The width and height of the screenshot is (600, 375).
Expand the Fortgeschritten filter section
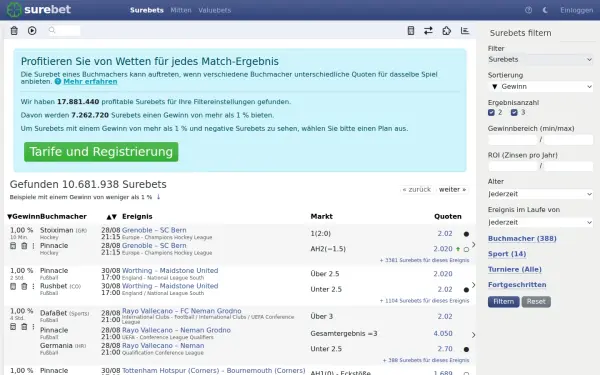[517, 285]
